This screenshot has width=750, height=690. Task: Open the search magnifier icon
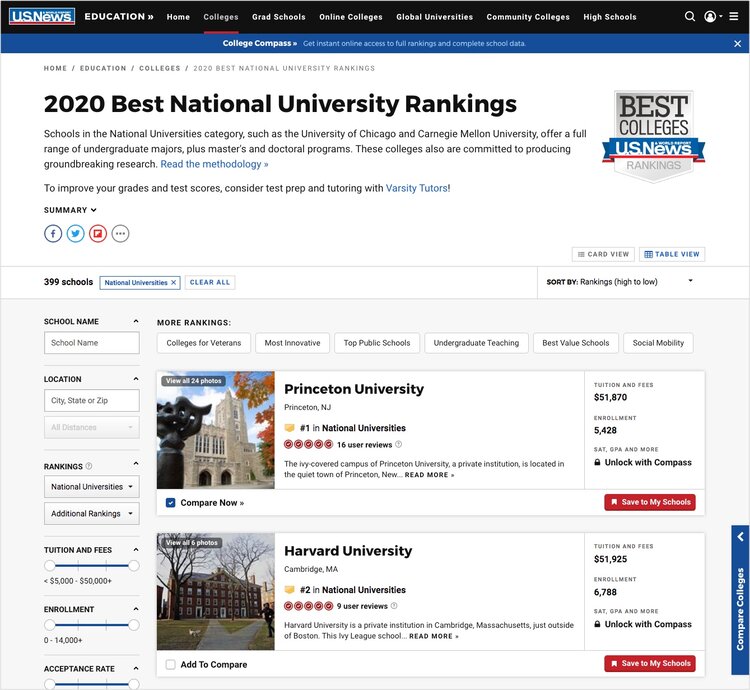point(689,16)
